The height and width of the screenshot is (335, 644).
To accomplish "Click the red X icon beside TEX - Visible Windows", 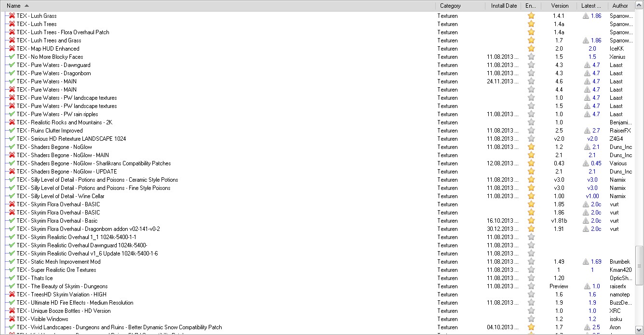I will (x=12, y=319).
